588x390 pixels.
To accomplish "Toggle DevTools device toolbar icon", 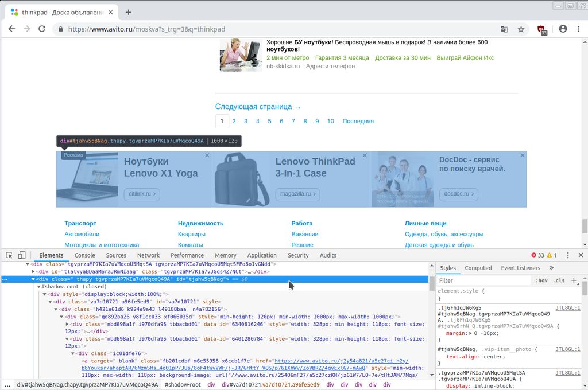I will click(x=22, y=255).
